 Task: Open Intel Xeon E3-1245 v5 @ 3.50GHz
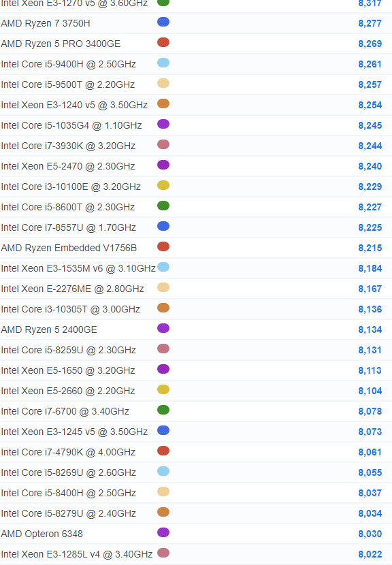pos(74,432)
